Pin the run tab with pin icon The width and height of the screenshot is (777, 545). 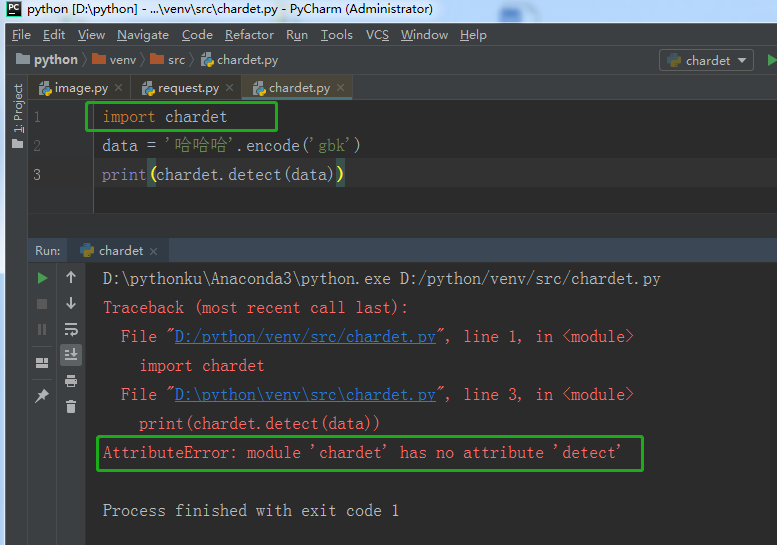coord(42,395)
